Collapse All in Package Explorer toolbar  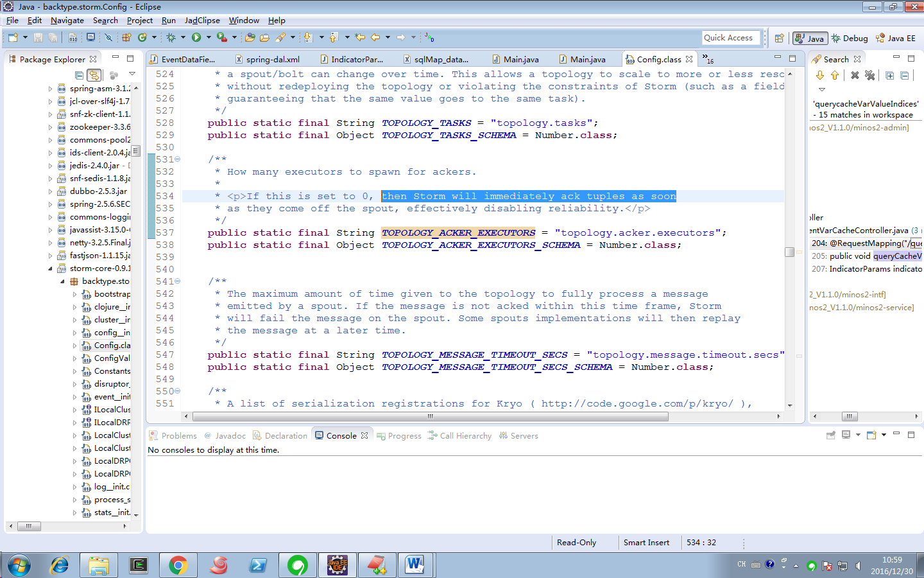click(x=79, y=75)
